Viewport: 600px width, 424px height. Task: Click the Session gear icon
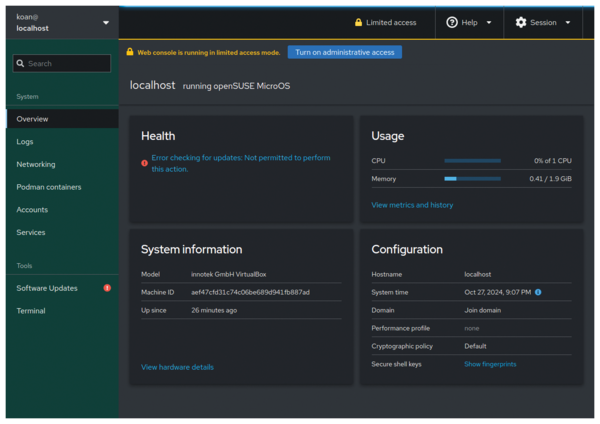click(521, 22)
